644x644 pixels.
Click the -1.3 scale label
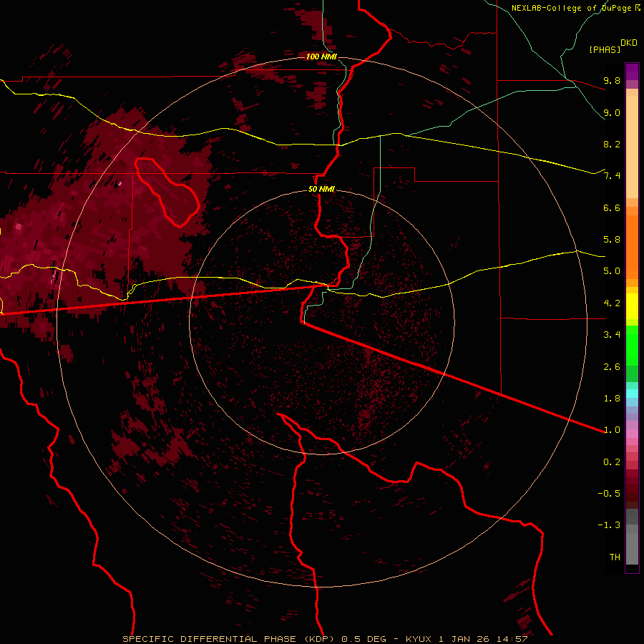pos(609,525)
